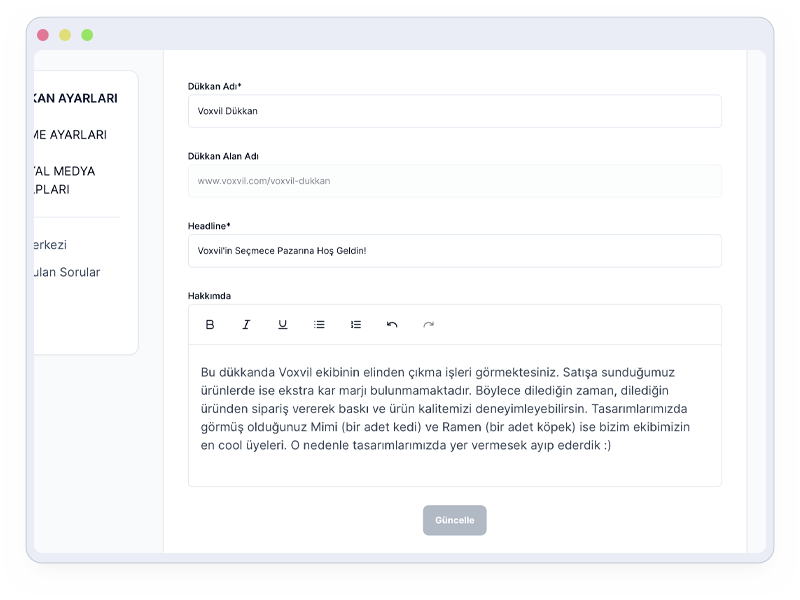Viewport: 800px width, 600px height.
Task: Toggle bold formatting in Hakkımda editor
Action: point(210,324)
